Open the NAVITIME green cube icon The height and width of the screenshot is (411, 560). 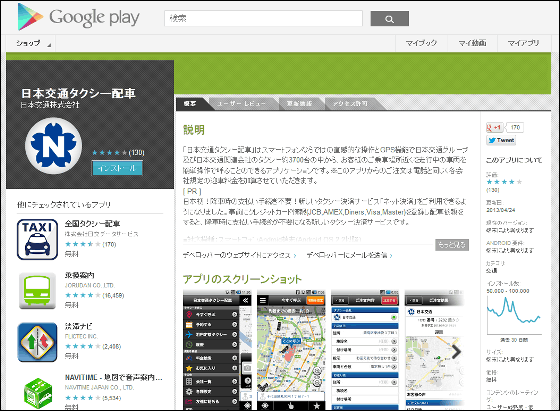click(37, 393)
